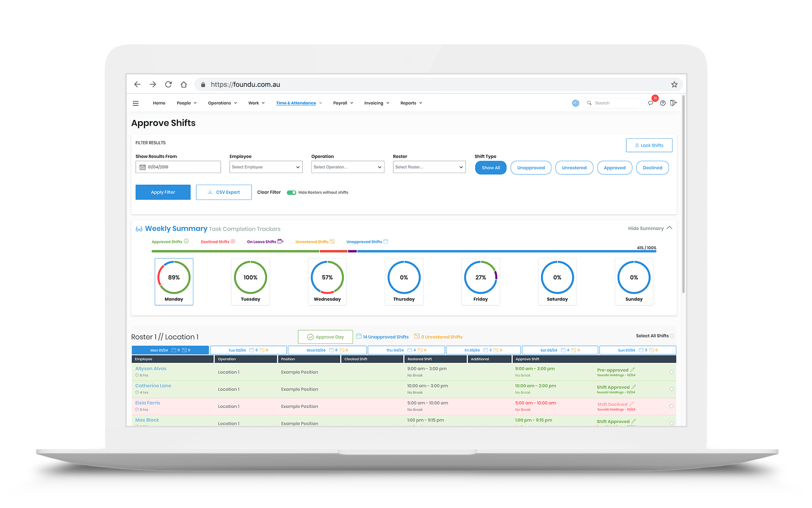Reload page with browser refresh icon

[x=168, y=85]
